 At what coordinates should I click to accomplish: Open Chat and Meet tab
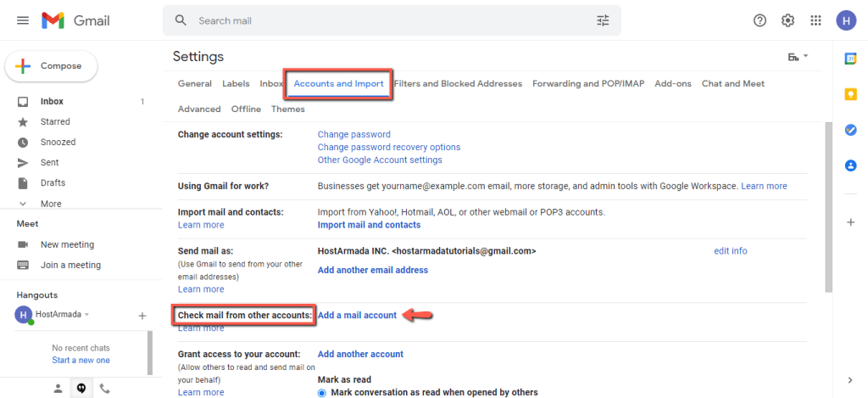click(x=733, y=84)
